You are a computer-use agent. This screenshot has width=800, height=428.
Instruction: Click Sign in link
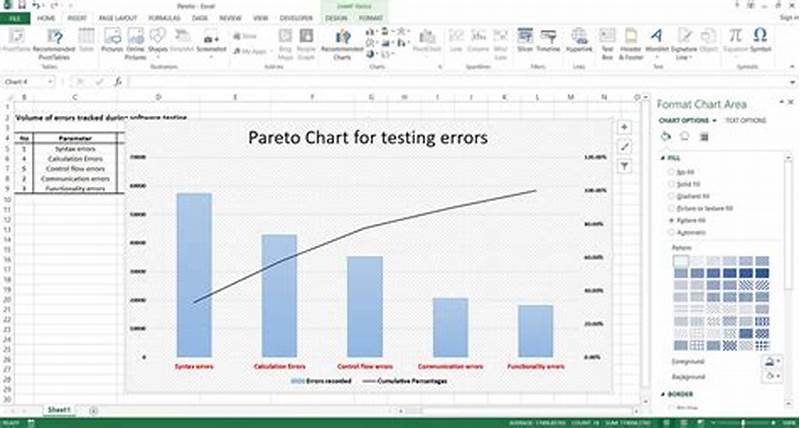(x=789, y=18)
